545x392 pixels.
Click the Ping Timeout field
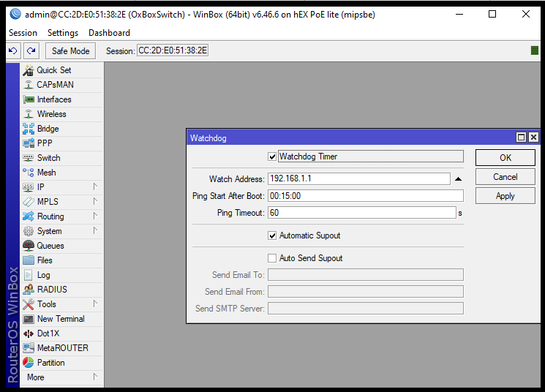[x=362, y=213]
